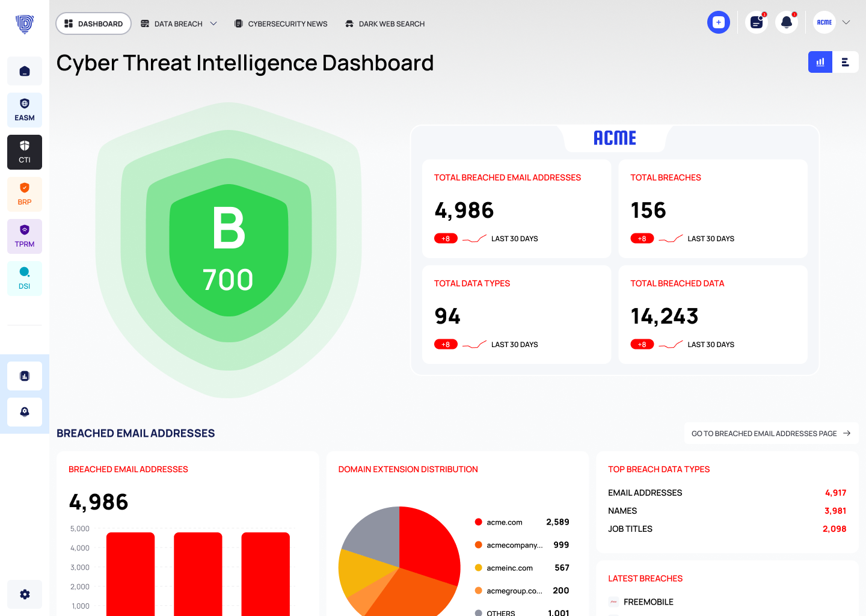
Task: Open the FREEMOBILE latest breach
Action: tap(641, 602)
